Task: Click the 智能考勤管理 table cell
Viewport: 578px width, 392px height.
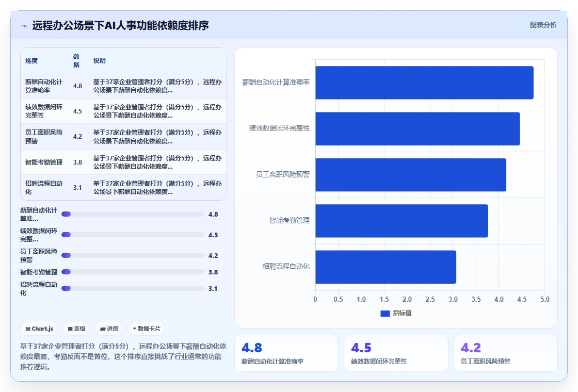Action: 44,162
